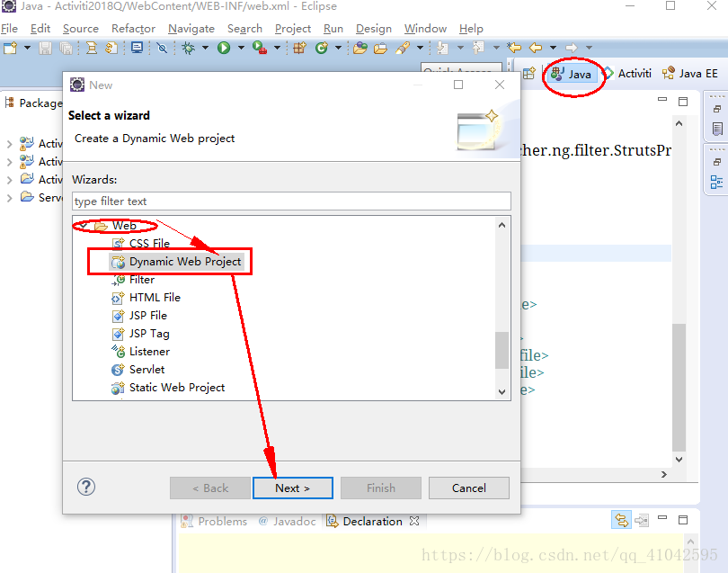
Task: Switch to the Activiti perspective
Action: [x=627, y=74]
